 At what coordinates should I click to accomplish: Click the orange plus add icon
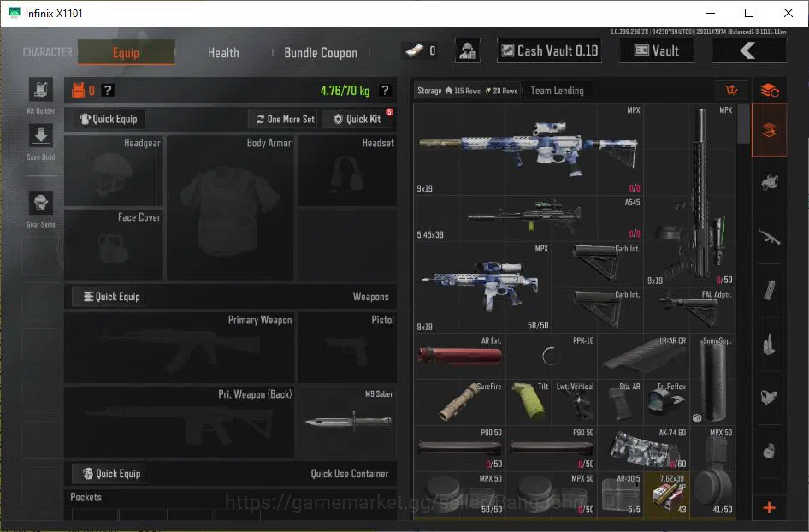pos(770,508)
